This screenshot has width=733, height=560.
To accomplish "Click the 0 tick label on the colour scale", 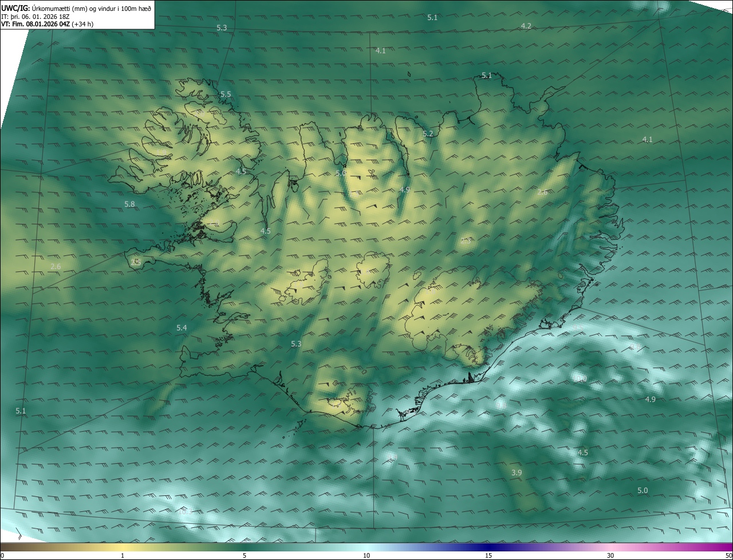I will coord(2,555).
